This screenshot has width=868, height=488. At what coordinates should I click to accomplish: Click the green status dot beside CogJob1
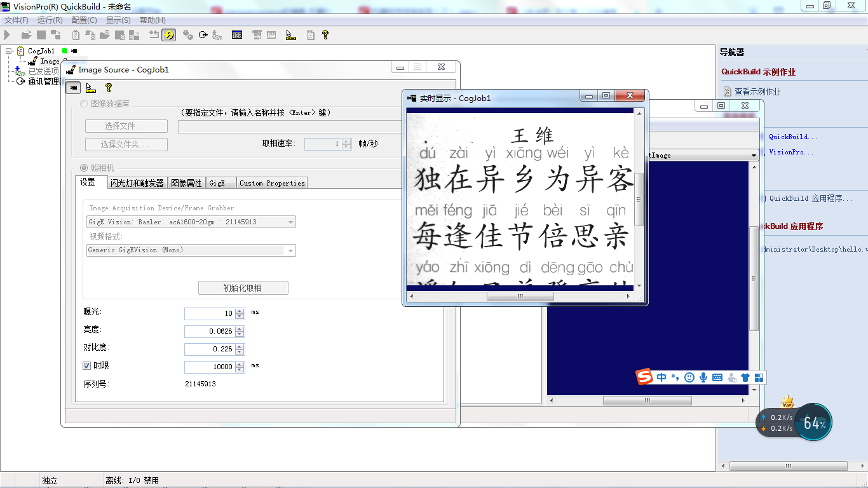click(x=64, y=51)
